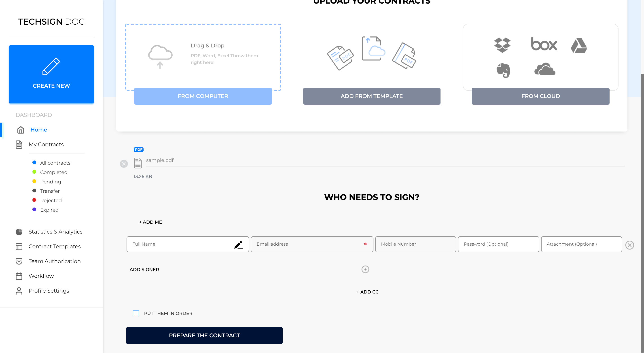Open the Workflow page

41,276
